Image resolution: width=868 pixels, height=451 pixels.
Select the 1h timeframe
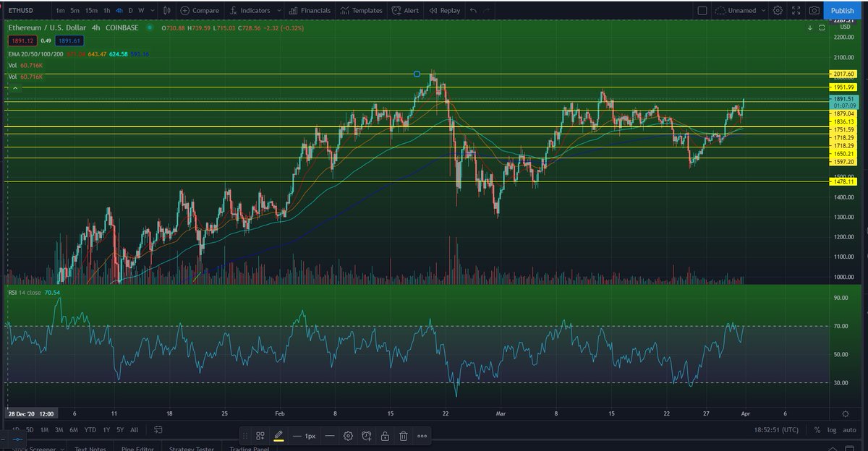tap(107, 11)
